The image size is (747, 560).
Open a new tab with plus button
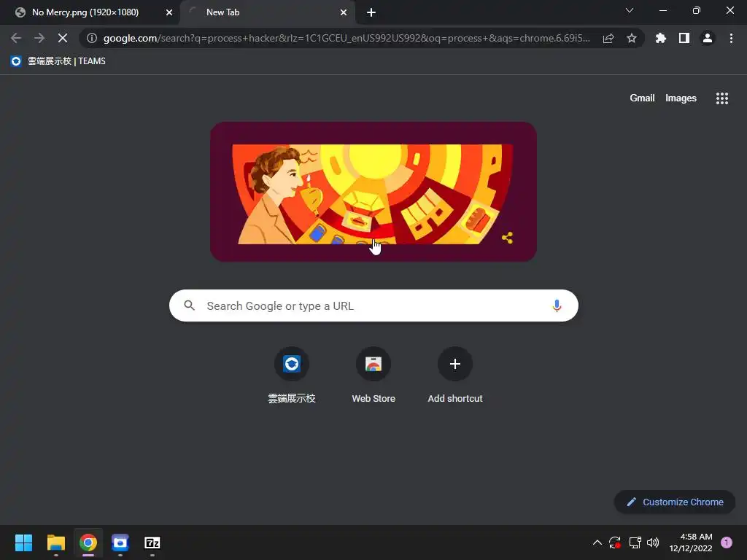click(x=371, y=12)
